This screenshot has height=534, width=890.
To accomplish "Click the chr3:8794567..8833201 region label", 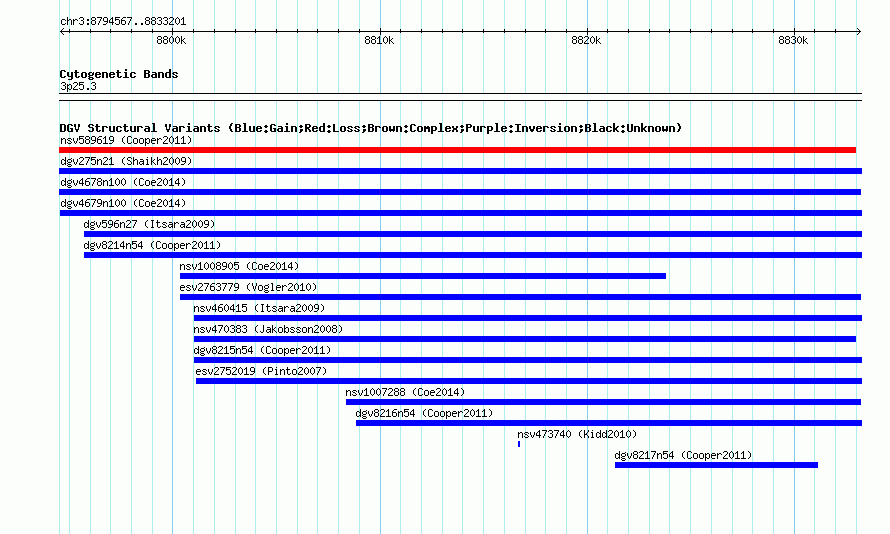I will point(123,21).
